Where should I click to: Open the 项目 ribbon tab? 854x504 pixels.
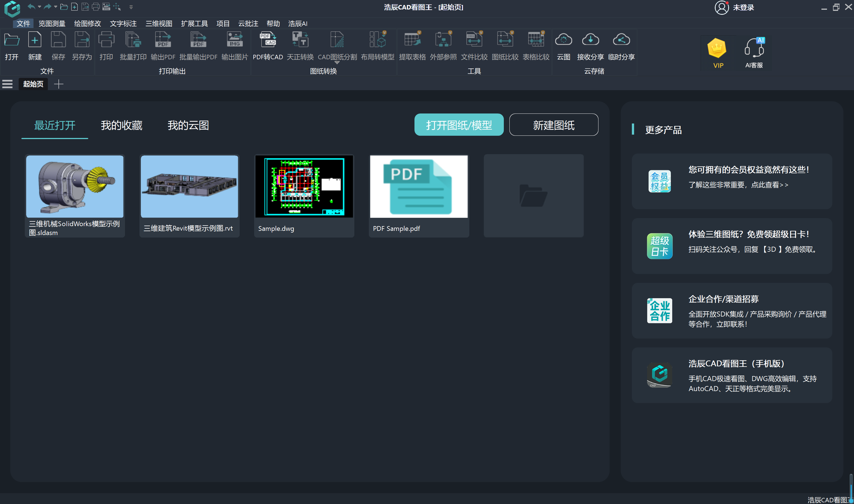223,23
